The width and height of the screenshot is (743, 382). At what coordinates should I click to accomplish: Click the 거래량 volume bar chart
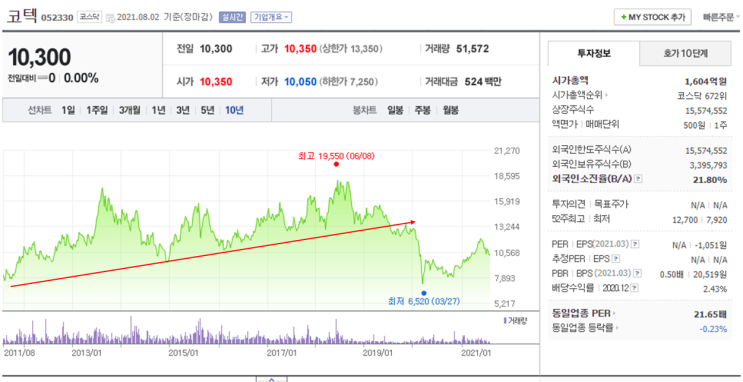coord(246,330)
